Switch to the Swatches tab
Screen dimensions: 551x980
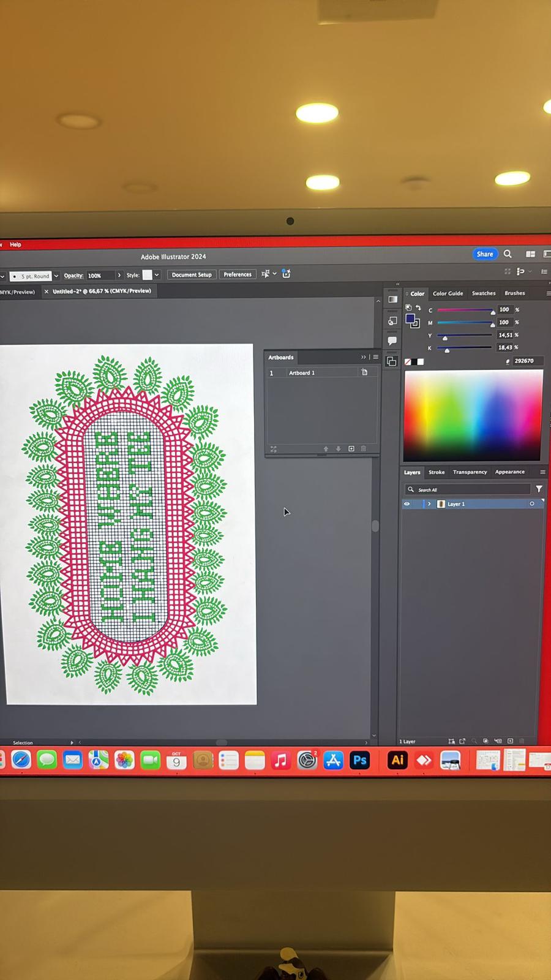point(484,293)
